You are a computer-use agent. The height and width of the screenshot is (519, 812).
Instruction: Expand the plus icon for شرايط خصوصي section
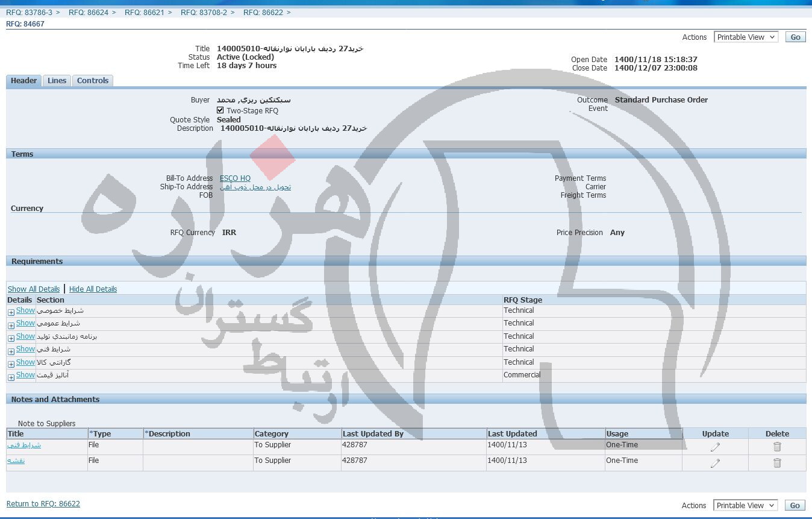(11, 312)
